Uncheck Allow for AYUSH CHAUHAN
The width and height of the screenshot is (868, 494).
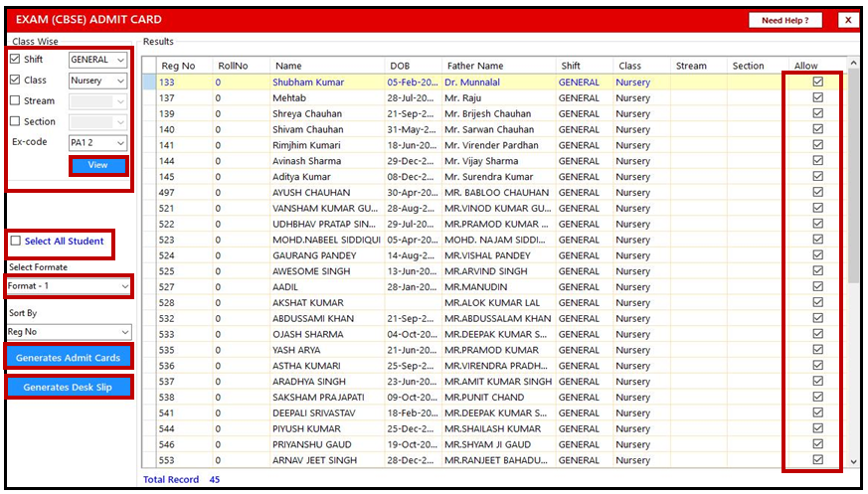(x=817, y=192)
